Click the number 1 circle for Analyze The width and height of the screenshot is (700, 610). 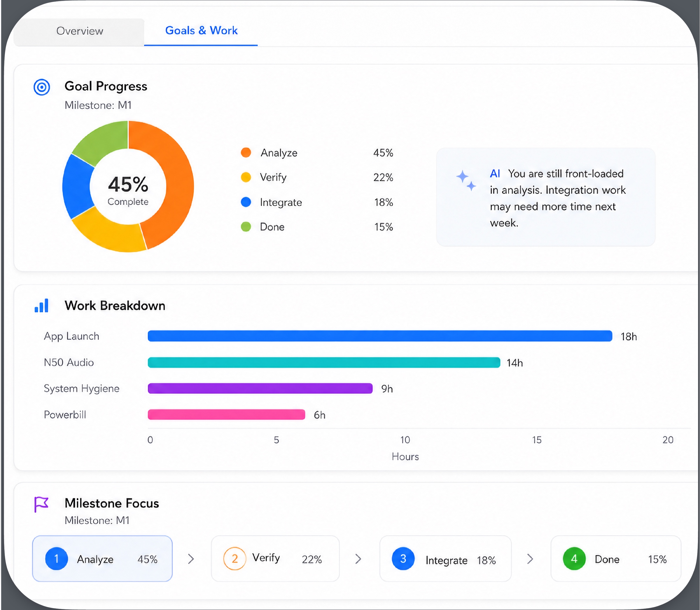point(57,559)
